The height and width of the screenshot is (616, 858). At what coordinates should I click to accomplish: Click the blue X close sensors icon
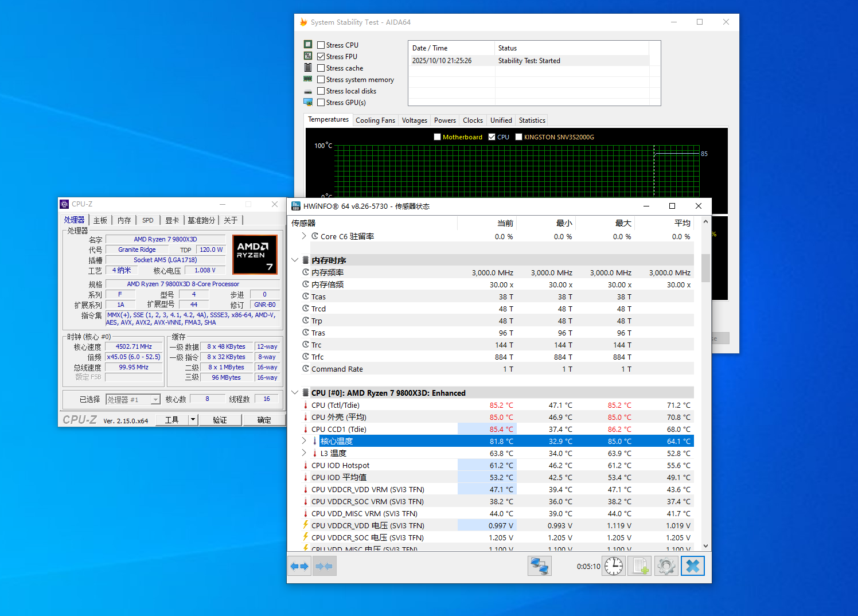pyautogui.click(x=692, y=566)
